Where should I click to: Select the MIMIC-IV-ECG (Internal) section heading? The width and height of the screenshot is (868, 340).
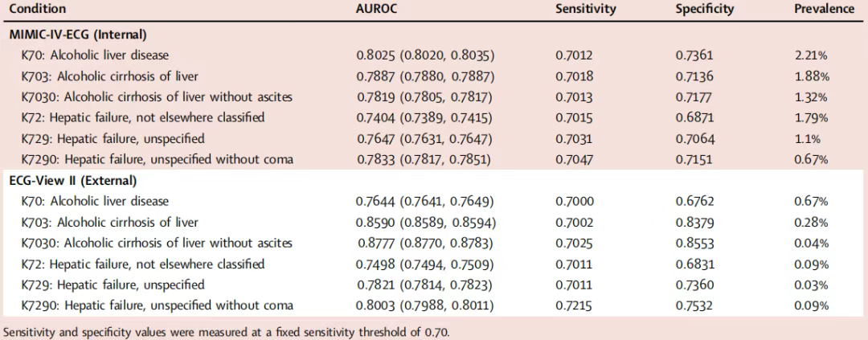pos(78,35)
